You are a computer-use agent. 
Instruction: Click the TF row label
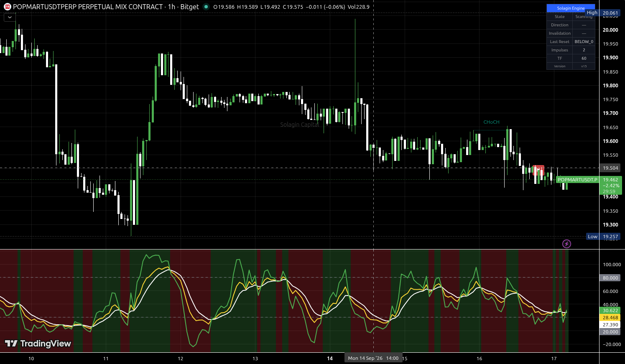tap(560, 59)
